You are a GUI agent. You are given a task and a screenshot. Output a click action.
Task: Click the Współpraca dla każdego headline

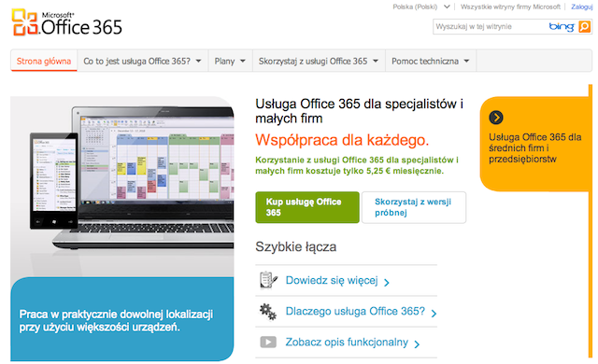[342, 140]
